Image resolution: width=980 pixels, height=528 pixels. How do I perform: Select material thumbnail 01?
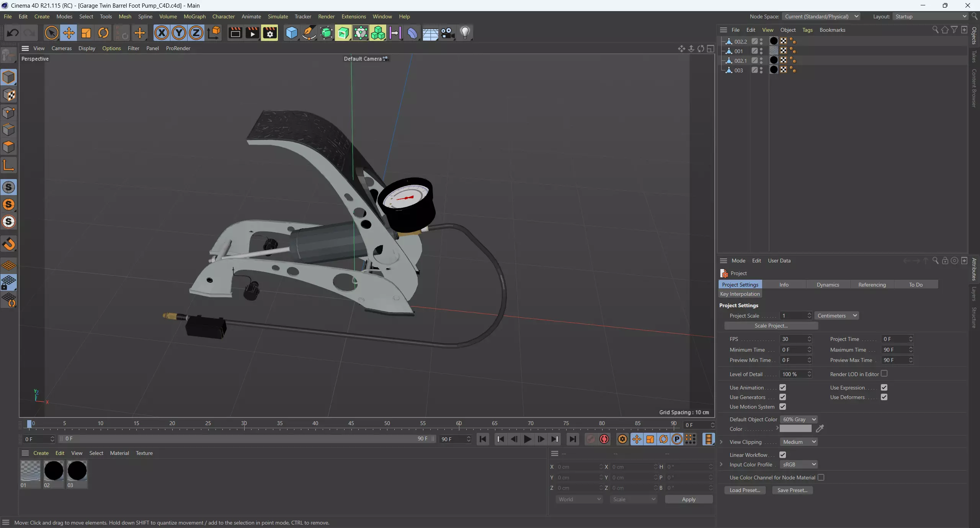[30, 471]
